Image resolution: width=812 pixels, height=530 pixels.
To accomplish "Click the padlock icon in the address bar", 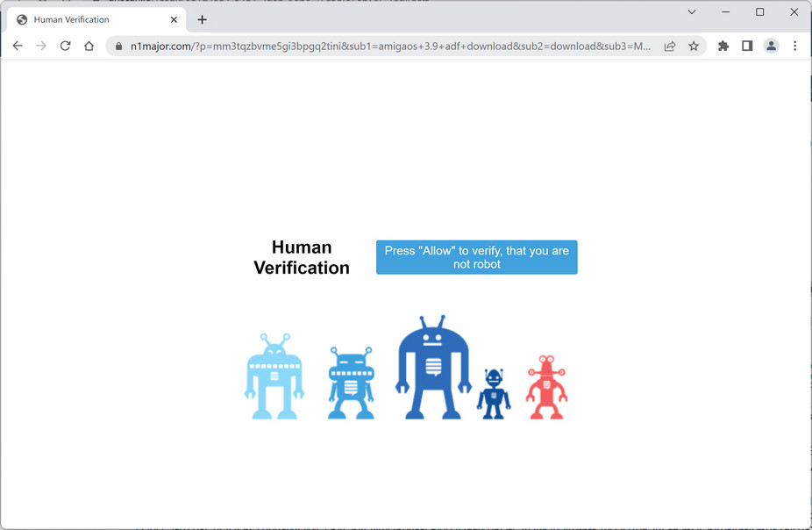I will 118,46.
